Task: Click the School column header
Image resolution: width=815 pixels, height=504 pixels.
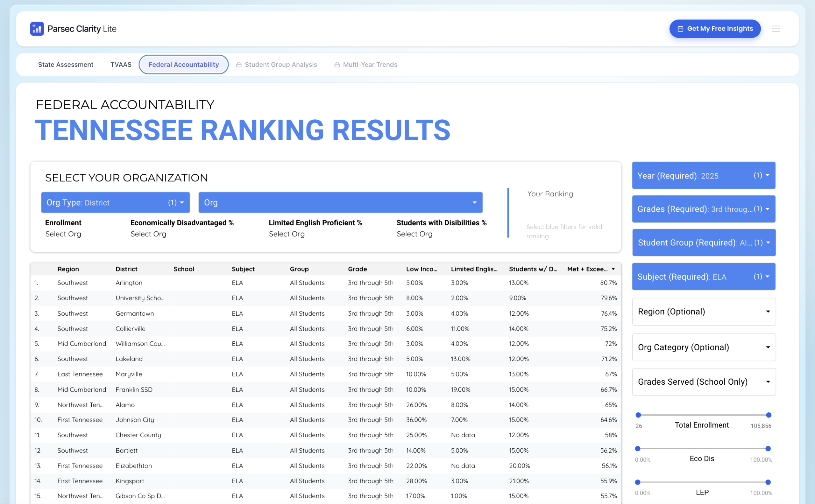Action: click(x=184, y=269)
